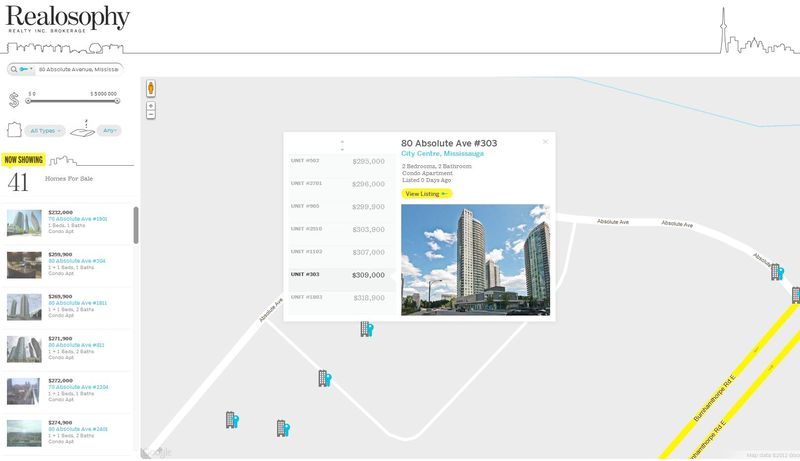
Task: Grab the minimum price slider handle
Action: [x=28, y=101]
